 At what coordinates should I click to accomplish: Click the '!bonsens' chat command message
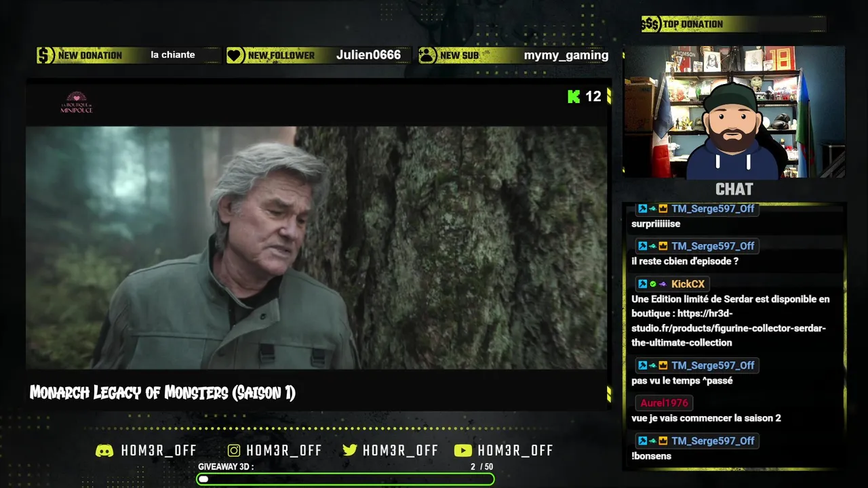click(x=651, y=456)
